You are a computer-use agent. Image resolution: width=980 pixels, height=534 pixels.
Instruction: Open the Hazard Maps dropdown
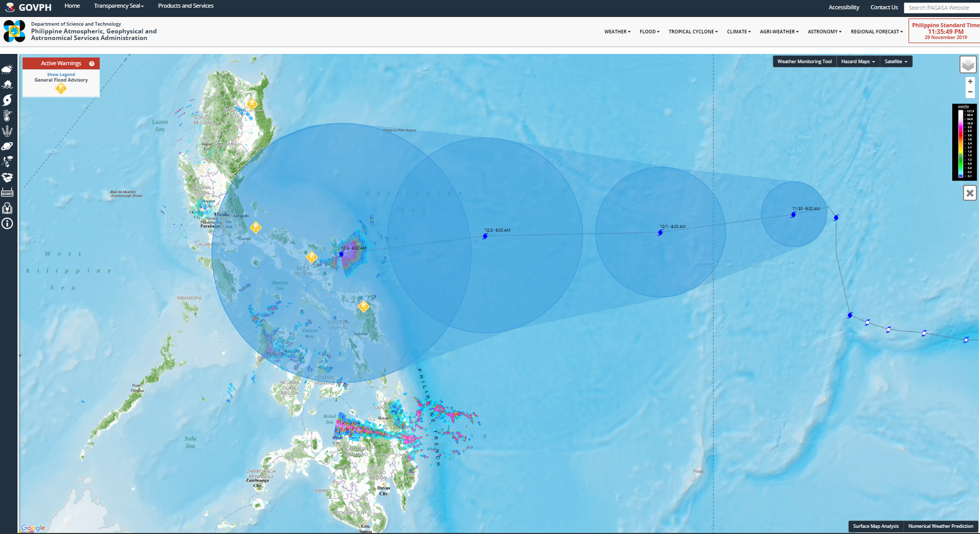pos(858,62)
